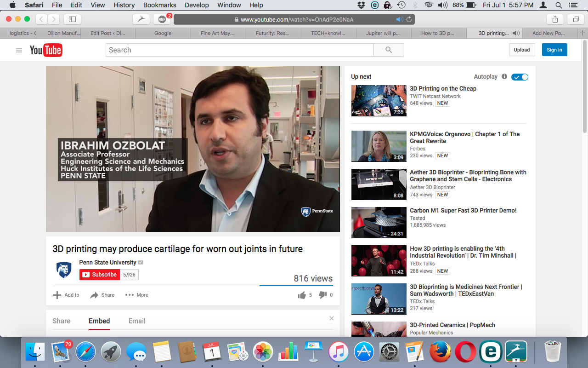The image size is (588, 368).
Task: Open the AdBlock Plus extension icon
Action: click(x=162, y=19)
